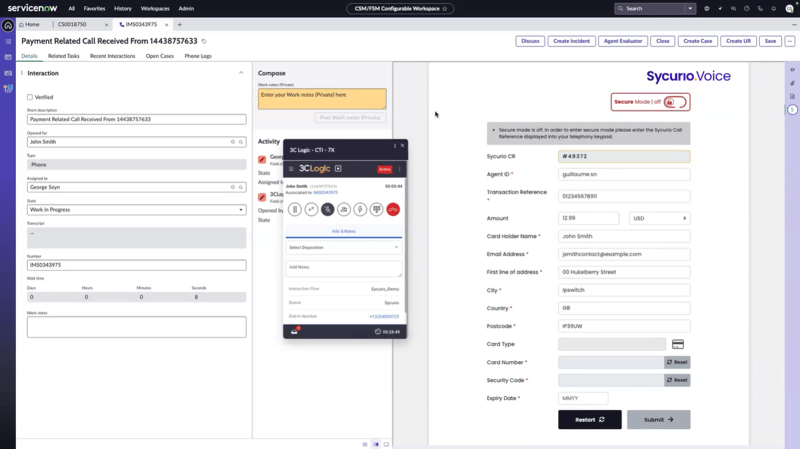Open the search scope dropdown arrow
800x449 pixels.
690,9
